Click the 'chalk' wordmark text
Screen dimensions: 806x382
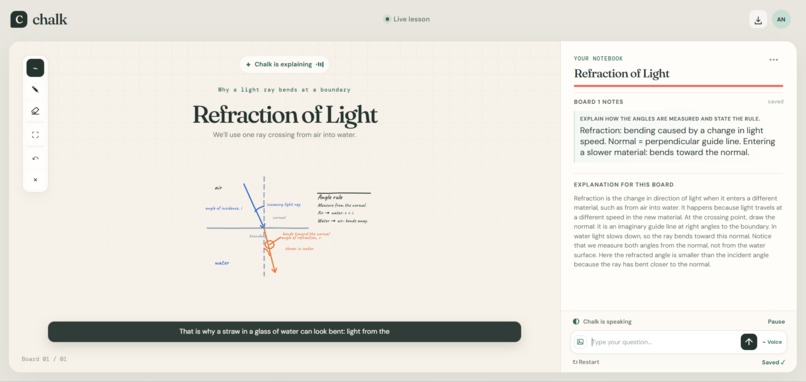click(x=50, y=20)
